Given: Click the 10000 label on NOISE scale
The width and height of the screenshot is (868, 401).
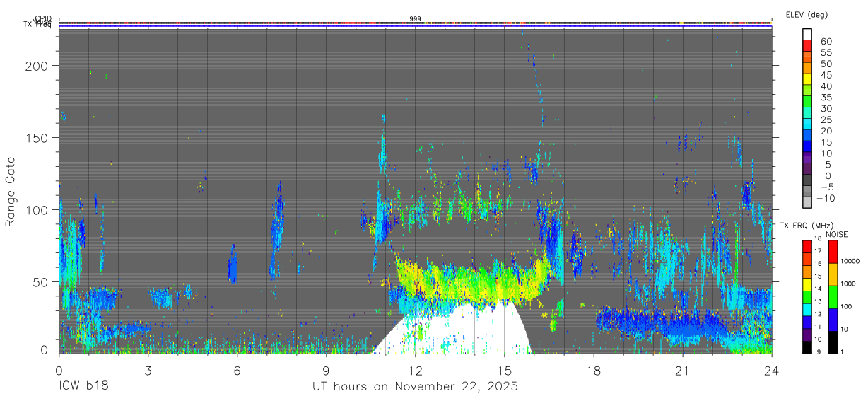Looking at the screenshot, I should point(849,262).
